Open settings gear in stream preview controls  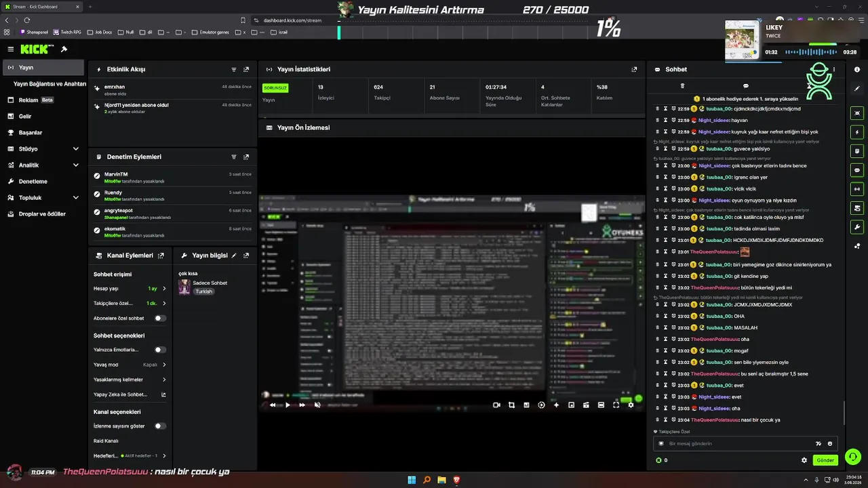631,405
